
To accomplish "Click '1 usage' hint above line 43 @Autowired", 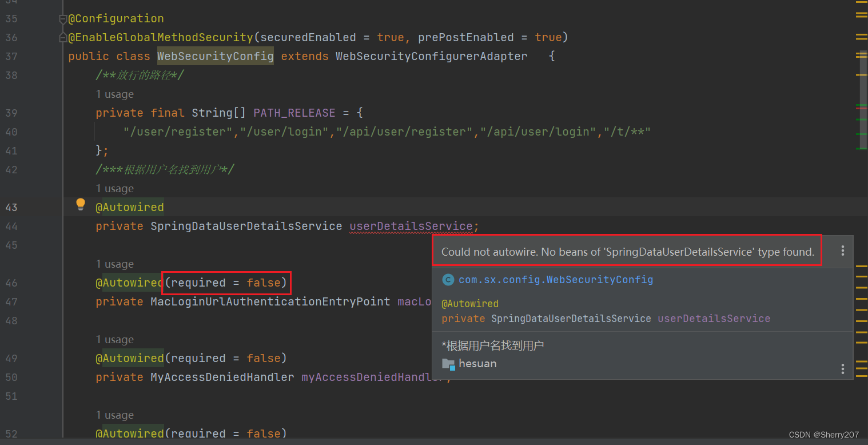I will [x=115, y=189].
